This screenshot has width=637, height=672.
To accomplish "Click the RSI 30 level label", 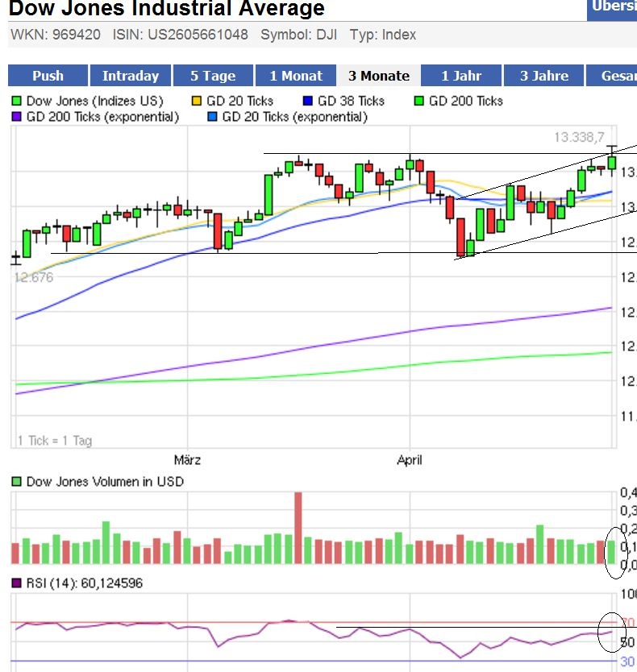I will pos(627,662).
